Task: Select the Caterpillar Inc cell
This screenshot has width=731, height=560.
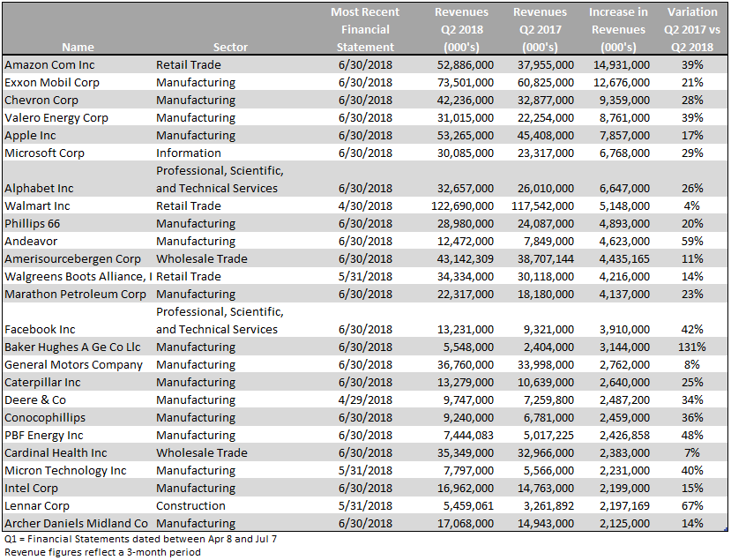Action: (x=42, y=383)
